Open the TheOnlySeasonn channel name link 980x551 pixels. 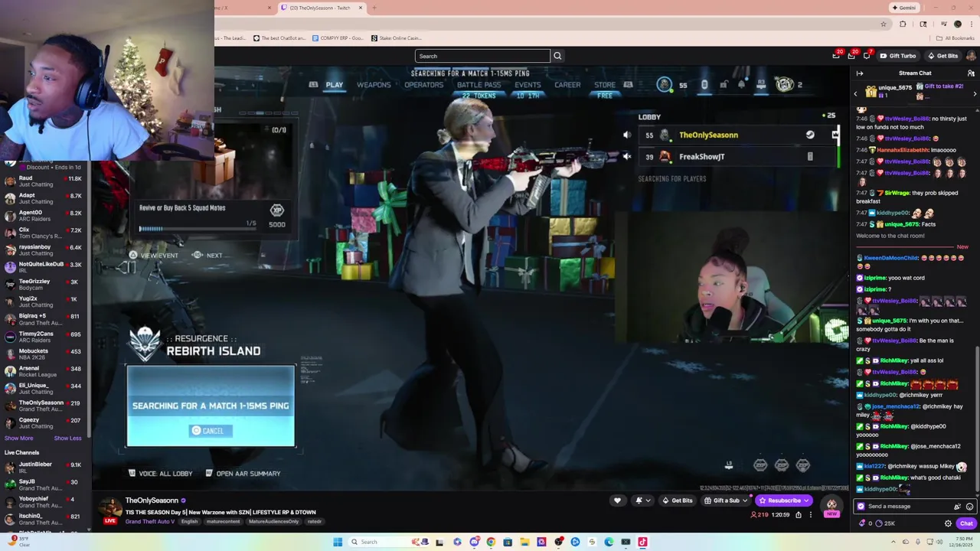[152, 500]
